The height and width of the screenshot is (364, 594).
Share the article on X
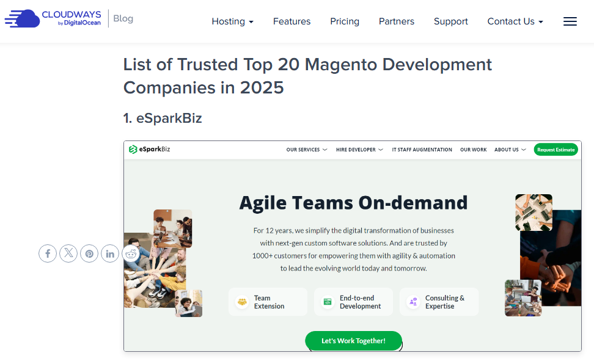[68, 253]
